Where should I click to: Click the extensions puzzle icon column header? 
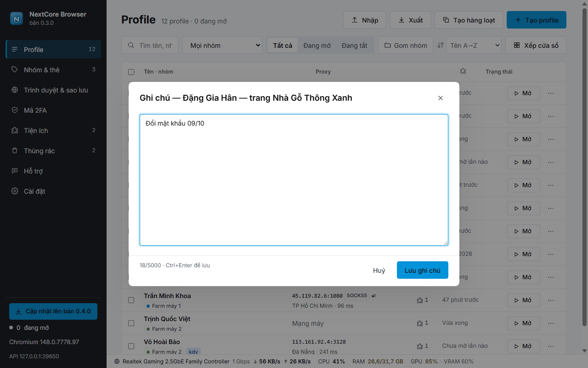pos(463,71)
